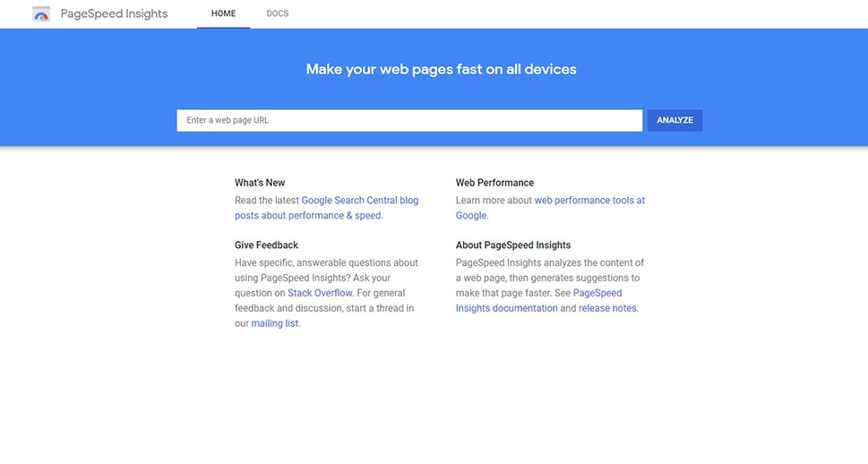The height and width of the screenshot is (464, 868).
Task: Click the Give Feedback heading
Action: pos(266,245)
